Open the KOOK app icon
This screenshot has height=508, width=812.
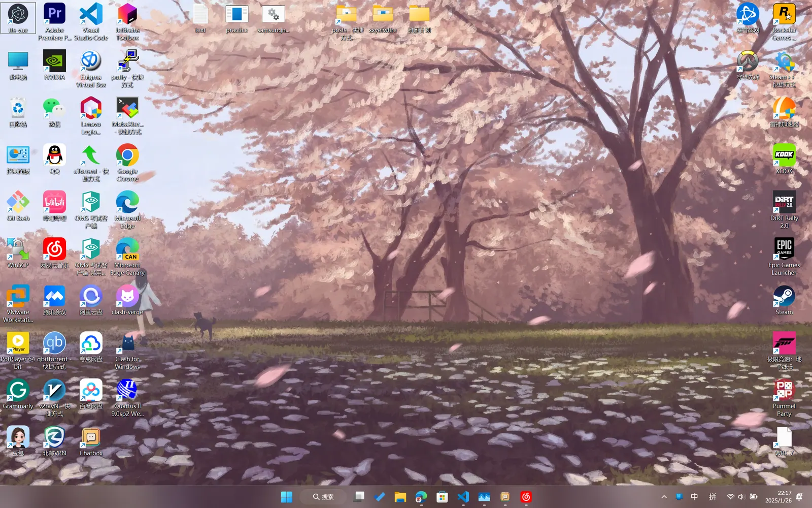[x=784, y=155]
